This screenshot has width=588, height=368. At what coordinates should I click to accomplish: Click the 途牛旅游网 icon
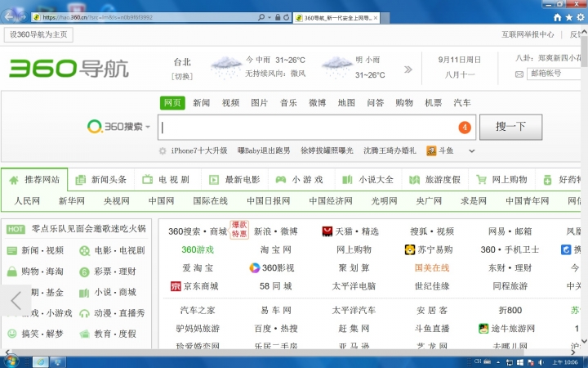[483, 329]
